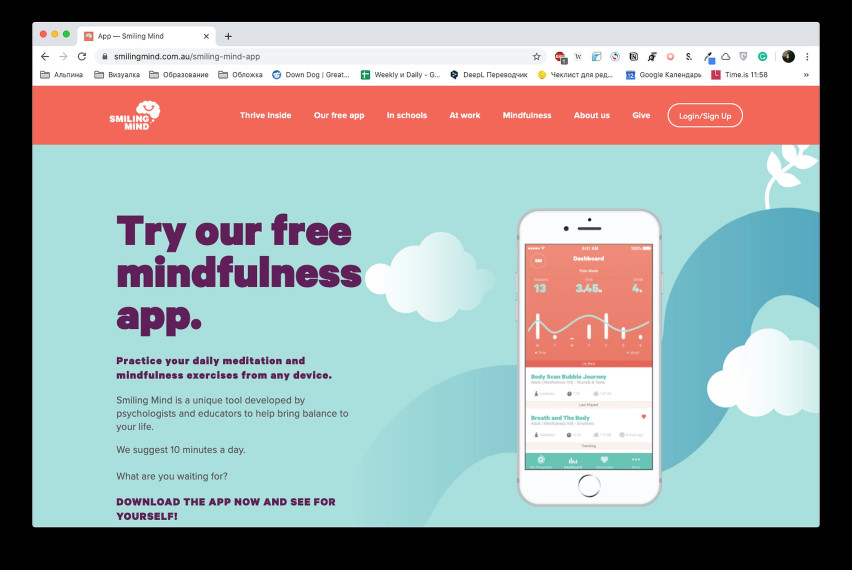Click the phone mockup image
852x570 pixels.
click(x=589, y=358)
